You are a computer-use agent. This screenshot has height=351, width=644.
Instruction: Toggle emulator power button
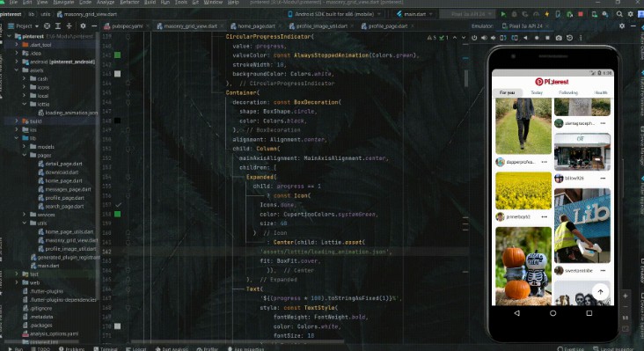click(x=474, y=38)
